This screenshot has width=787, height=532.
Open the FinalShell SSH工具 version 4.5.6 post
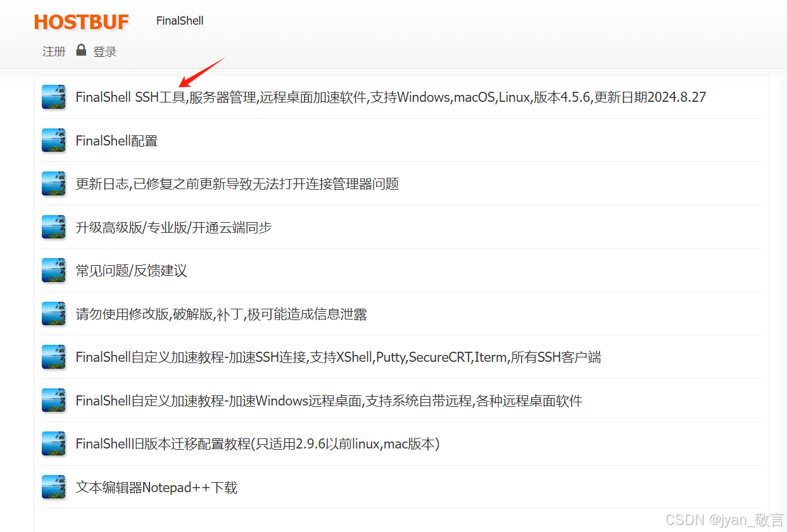391,97
